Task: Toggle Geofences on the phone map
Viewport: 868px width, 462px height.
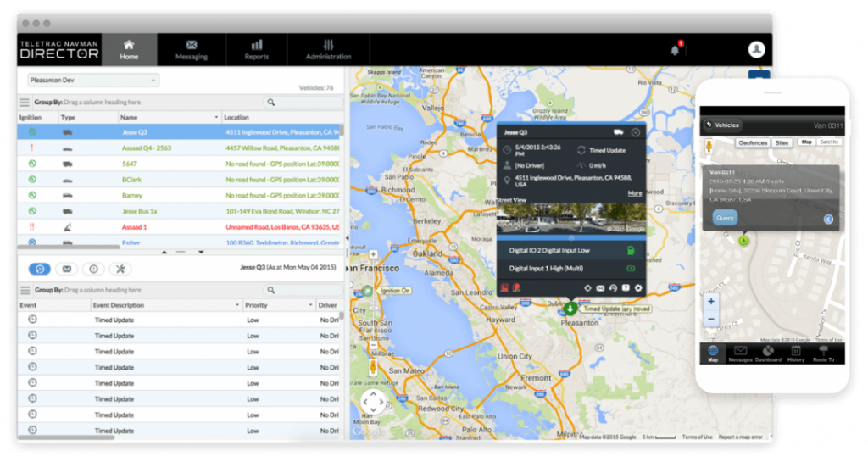Action: click(x=753, y=142)
